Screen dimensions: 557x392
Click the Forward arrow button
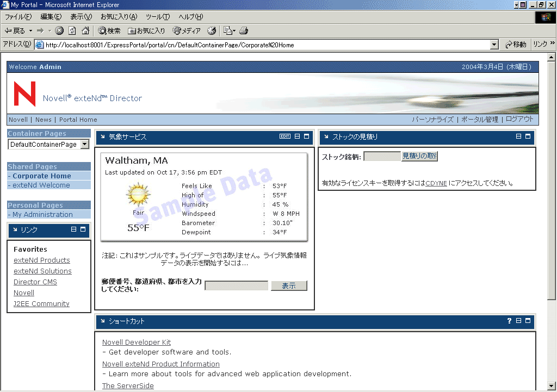pos(40,31)
